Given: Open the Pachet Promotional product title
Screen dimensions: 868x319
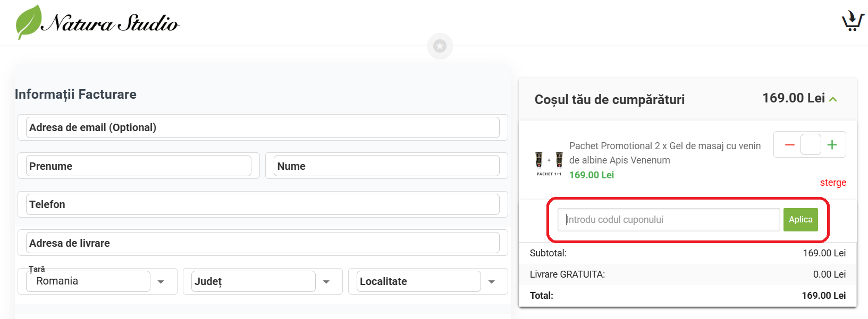Looking at the screenshot, I should point(664,153).
